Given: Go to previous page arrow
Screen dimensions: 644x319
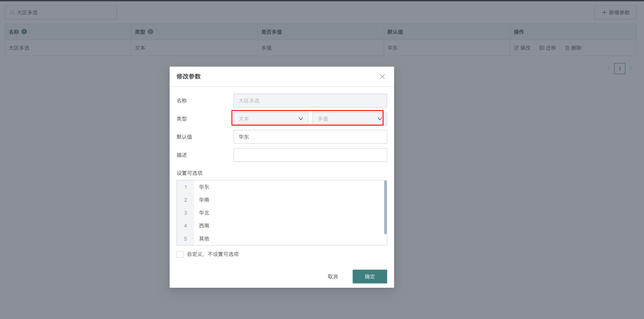Looking at the screenshot, I should (609, 68).
